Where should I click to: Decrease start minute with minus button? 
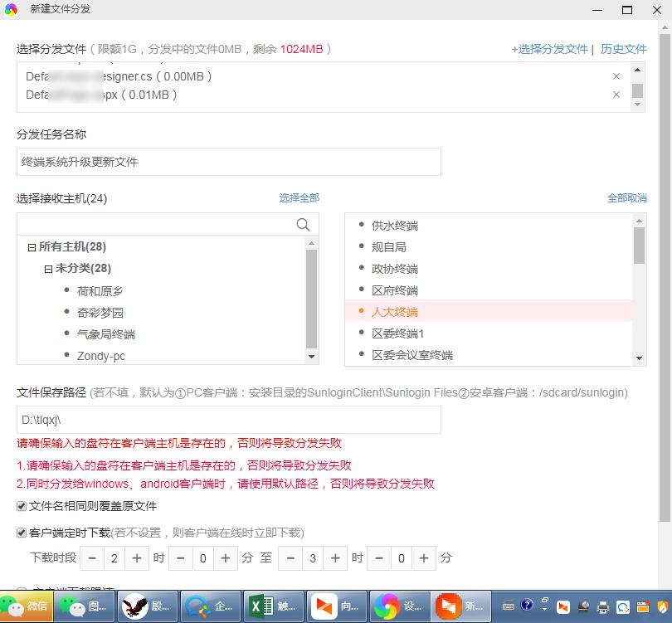click(180, 558)
